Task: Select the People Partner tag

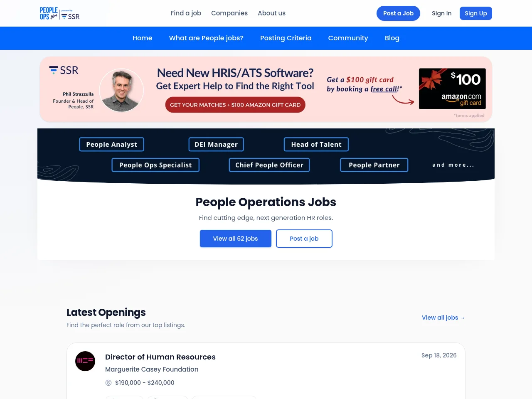Action: (374, 165)
